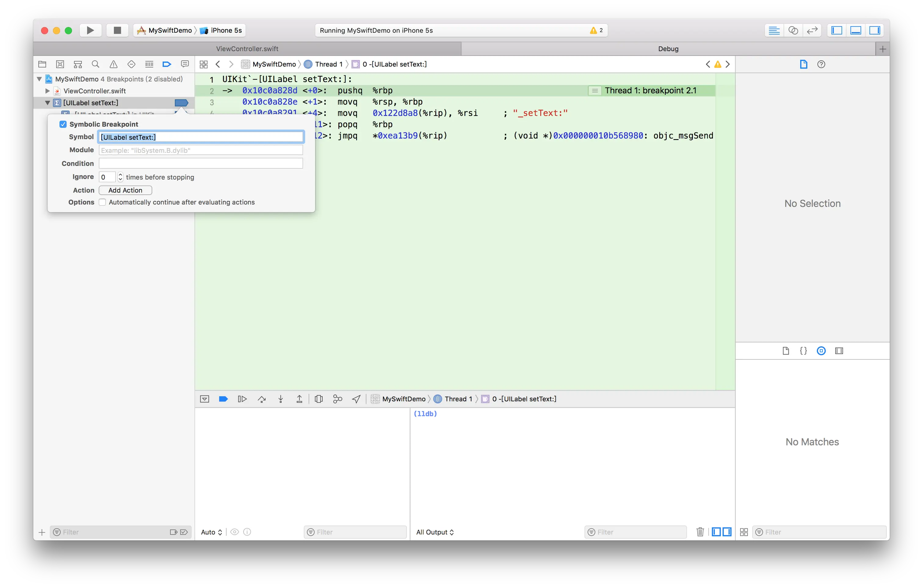The image size is (923, 588).
Task: Hide the debug area with toggle
Action: [x=205, y=399]
